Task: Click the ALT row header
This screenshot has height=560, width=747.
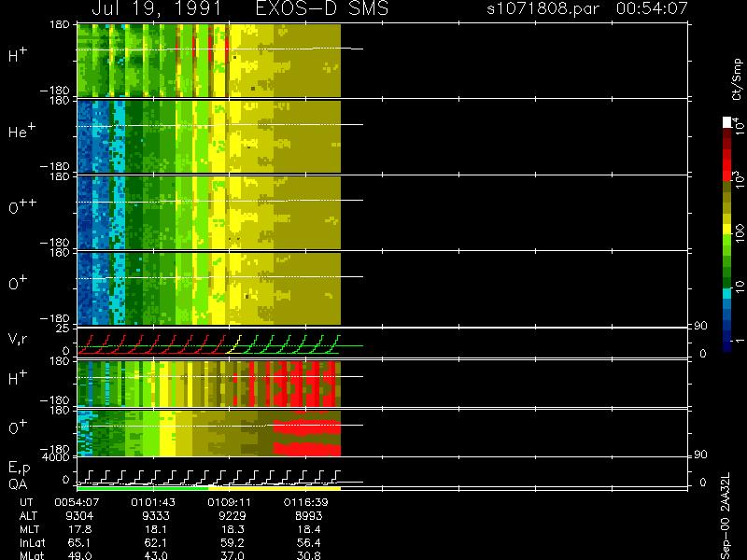Action: click(28, 516)
